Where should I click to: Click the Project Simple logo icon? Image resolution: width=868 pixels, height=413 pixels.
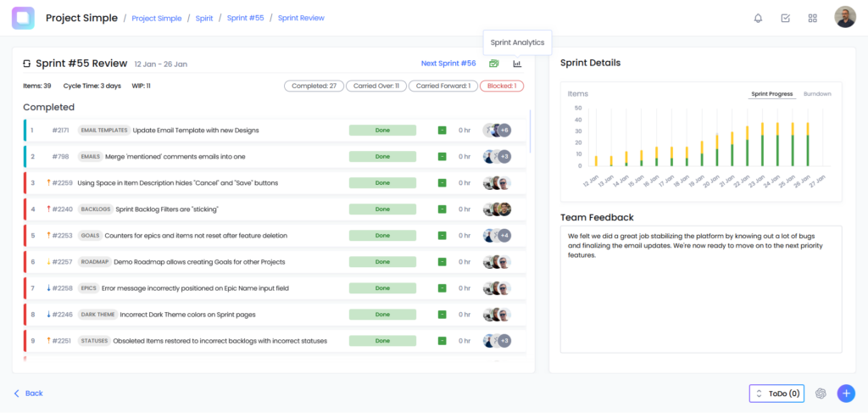click(23, 18)
